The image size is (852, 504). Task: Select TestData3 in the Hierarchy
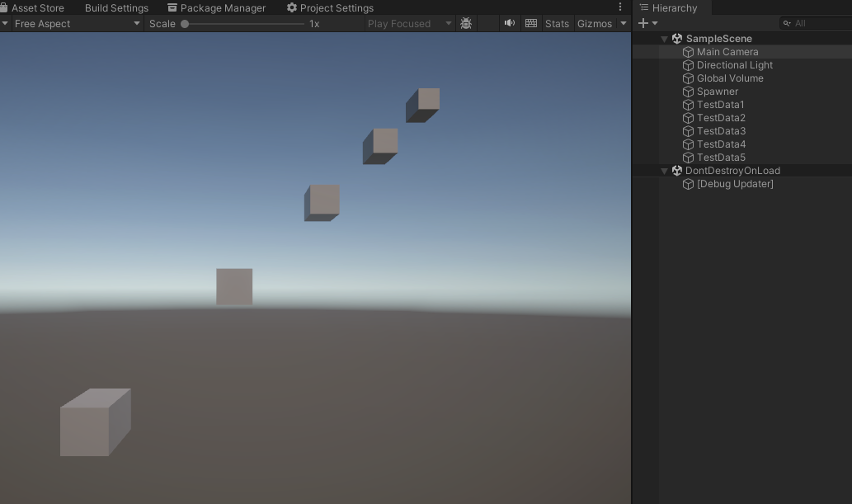click(x=720, y=130)
